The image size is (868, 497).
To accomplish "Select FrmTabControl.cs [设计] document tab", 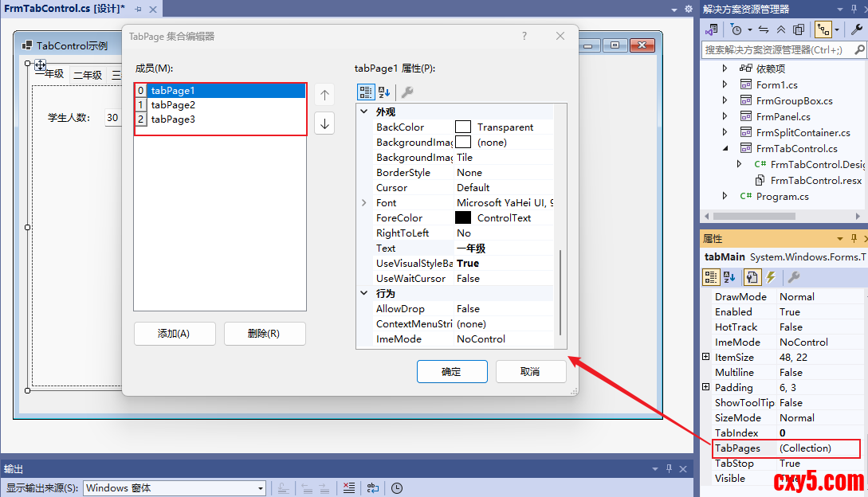I will point(65,9).
